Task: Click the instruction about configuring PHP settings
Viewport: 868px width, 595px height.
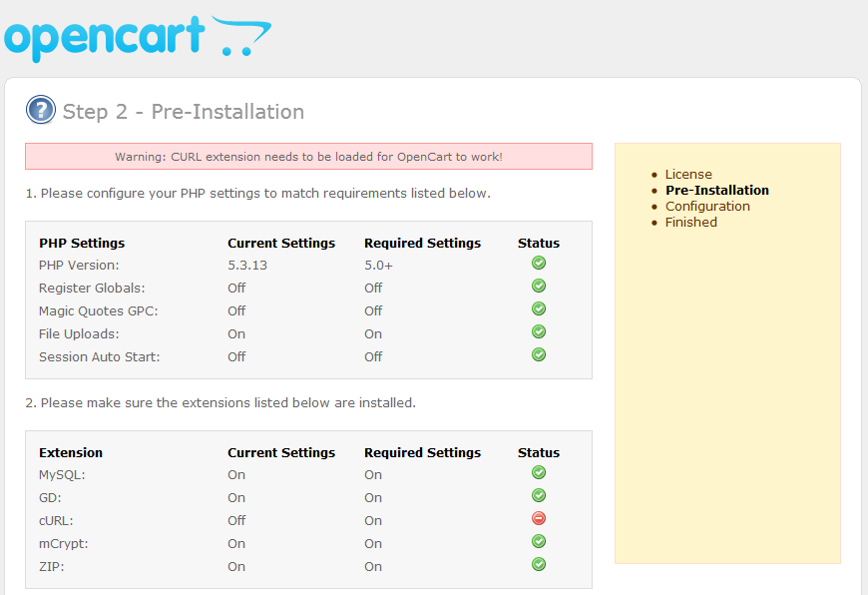Action: point(258,194)
